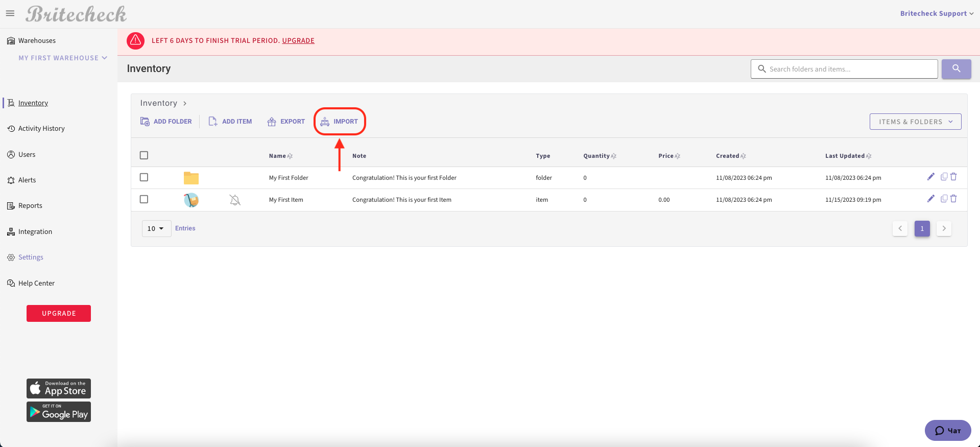Open My First Folder's yellow folder icon

[x=191, y=178]
